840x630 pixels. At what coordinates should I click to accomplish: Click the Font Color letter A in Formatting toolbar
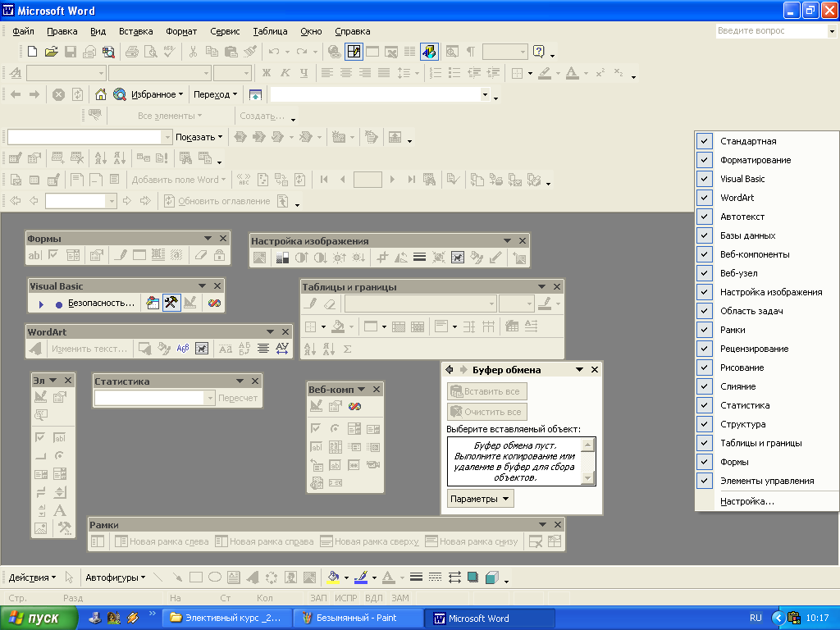point(572,73)
